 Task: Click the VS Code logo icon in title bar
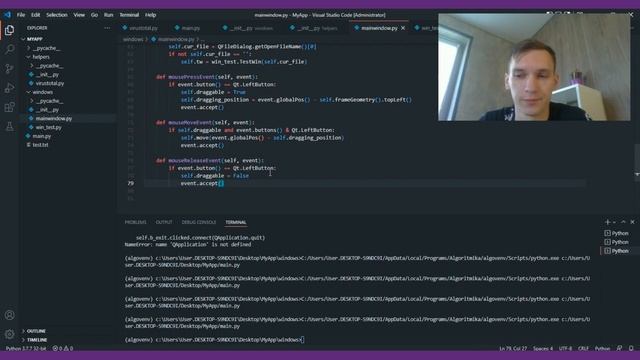[x=7, y=15]
